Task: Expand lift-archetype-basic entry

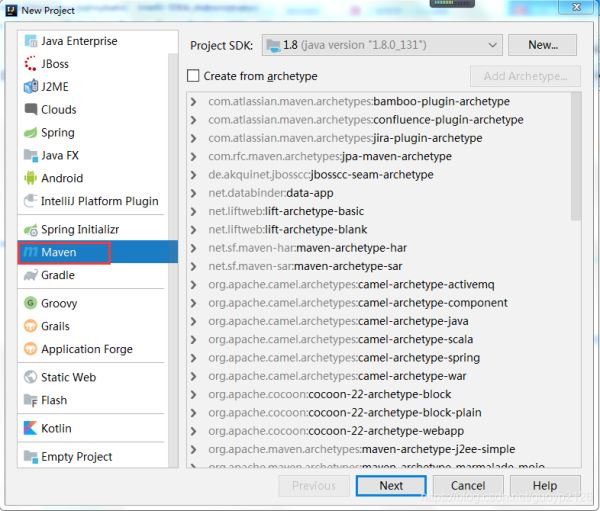Action: 194,212
